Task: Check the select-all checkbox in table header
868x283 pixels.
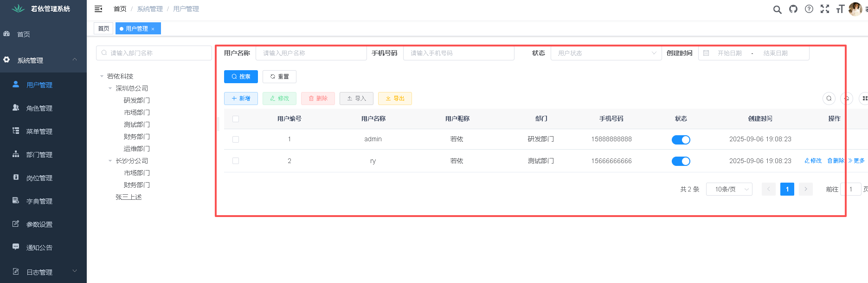Action: point(236,119)
